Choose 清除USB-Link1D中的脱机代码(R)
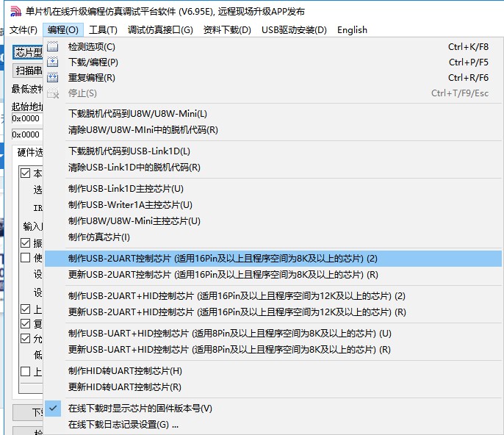The width and height of the screenshot is (504, 435). coord(273,168)
